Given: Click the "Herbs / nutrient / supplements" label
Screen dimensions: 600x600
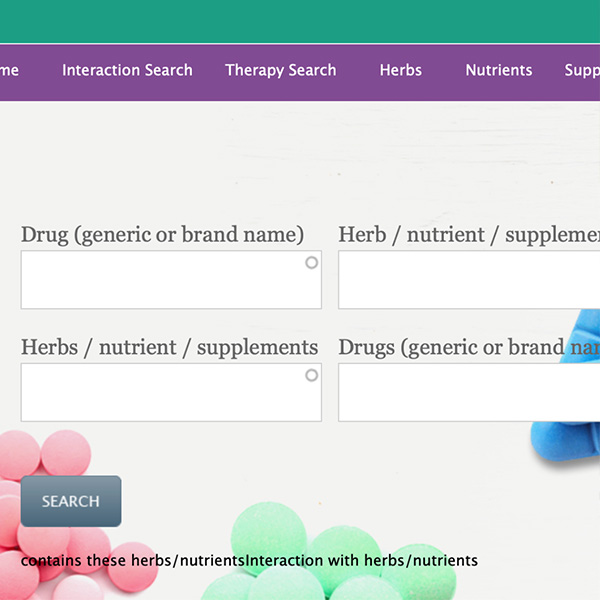Looking at the screenshot, I should click(x=169, y=347).
